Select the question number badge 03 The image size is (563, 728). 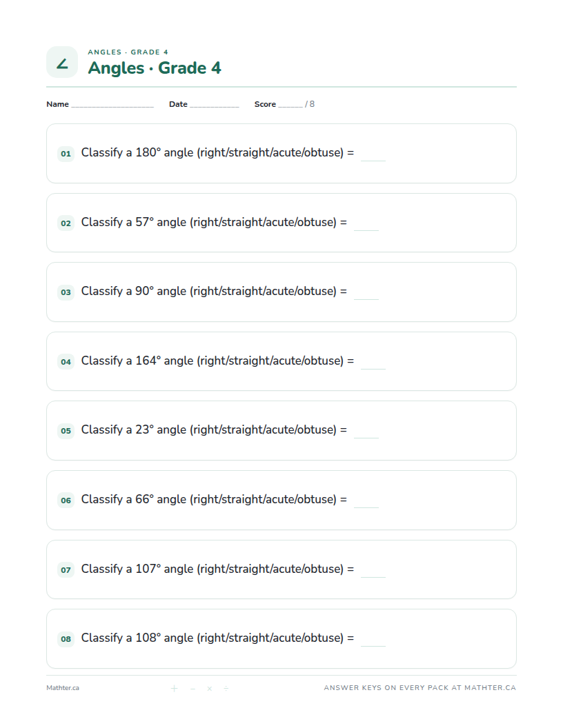pos(66,292)
